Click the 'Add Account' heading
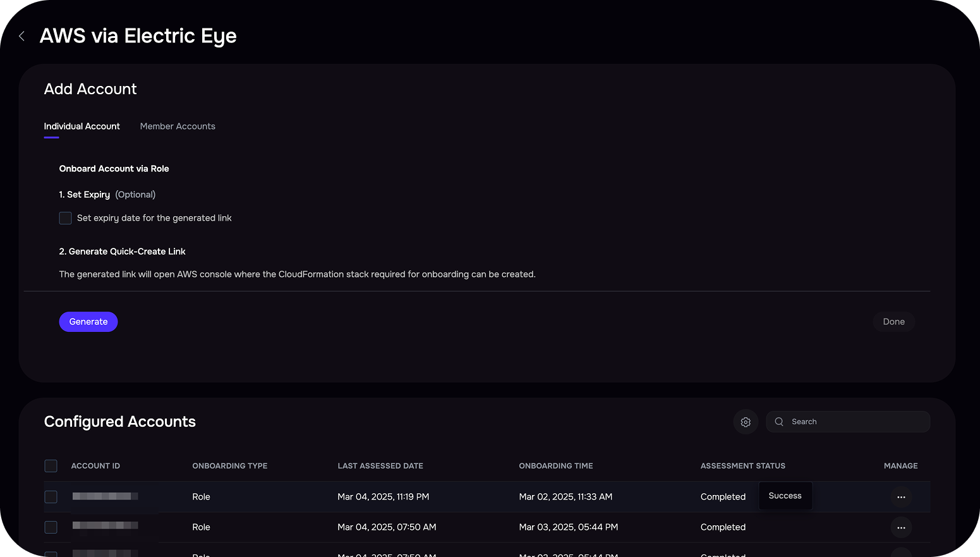Screen dimensions: 980x557 pyautogui.click(x=90, y=89)
